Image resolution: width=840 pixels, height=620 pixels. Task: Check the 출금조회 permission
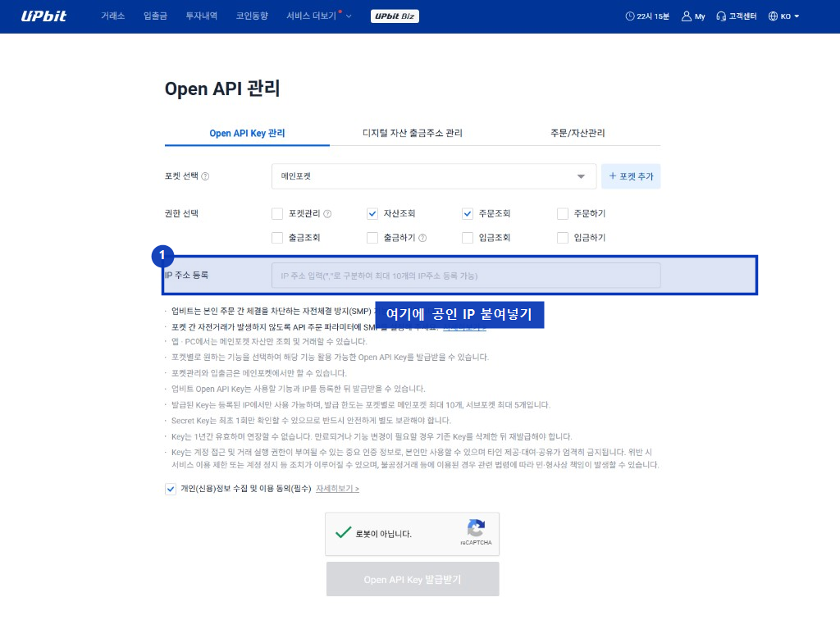coord(277,238)
